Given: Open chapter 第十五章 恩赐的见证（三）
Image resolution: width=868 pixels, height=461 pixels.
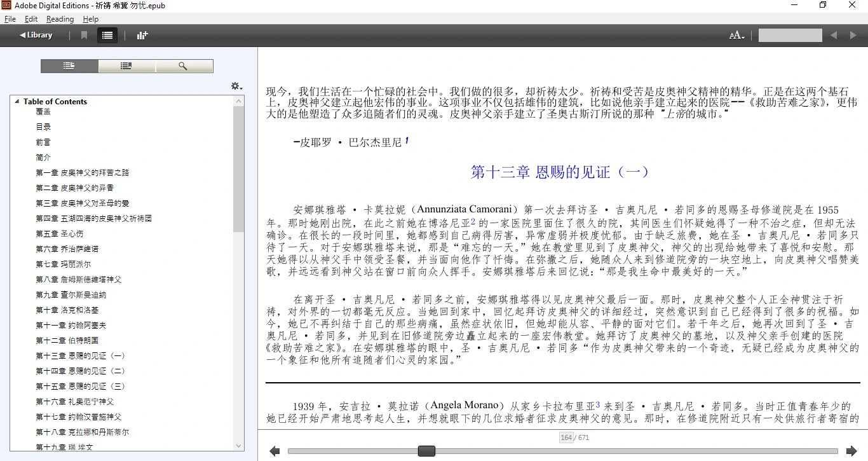Looking at the screenshot, I should click(80, 387).
